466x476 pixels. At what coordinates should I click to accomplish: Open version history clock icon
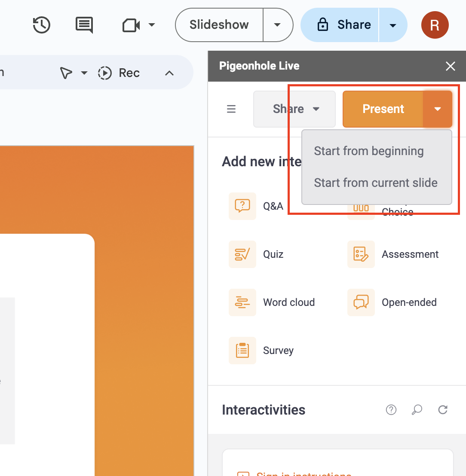tap(41, 25)
